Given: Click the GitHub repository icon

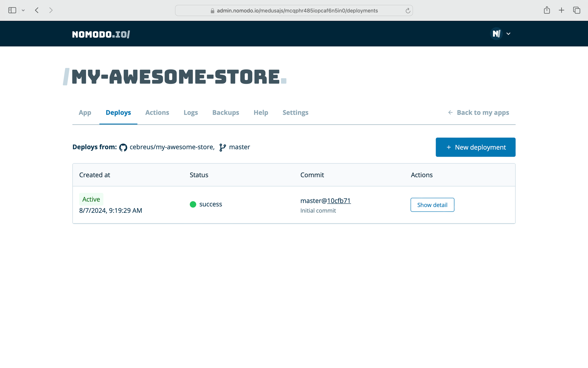Looking at the screenshot, I should 123,147.
